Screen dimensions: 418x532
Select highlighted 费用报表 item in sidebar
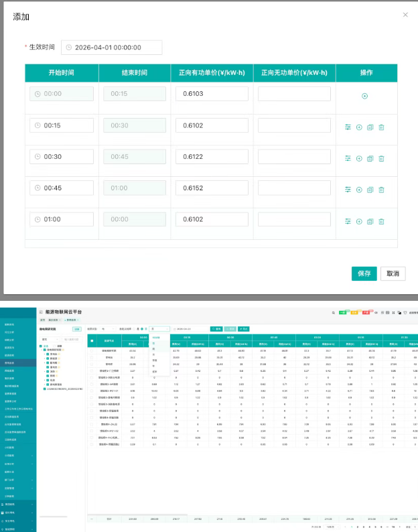[x=18, y=363]
